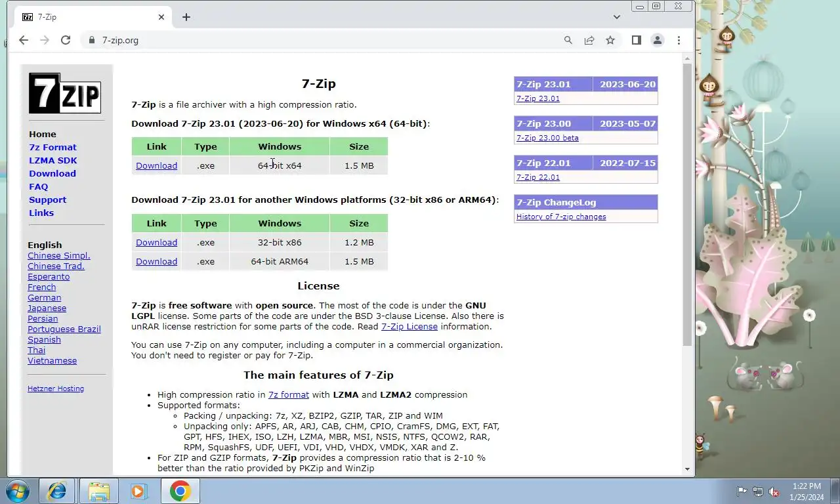
Task: Click the muted volume tray icon
Action: pos(774,491)
